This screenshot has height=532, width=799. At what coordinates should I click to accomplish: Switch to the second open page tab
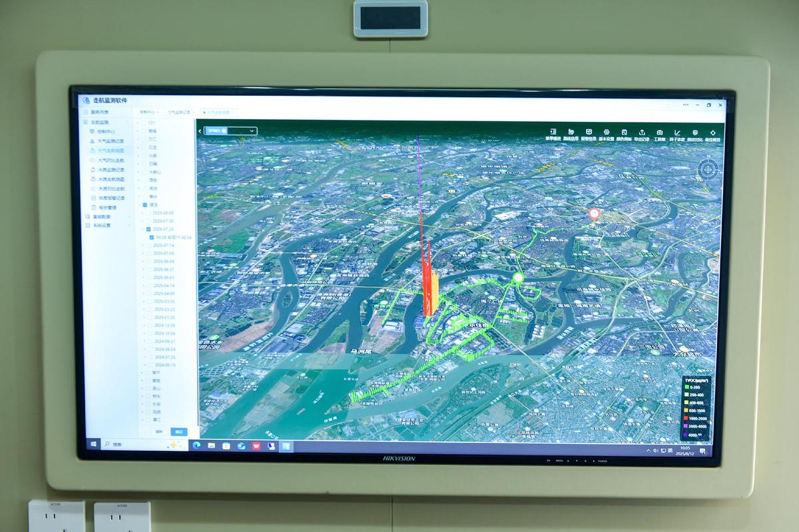(x=178, y=113)
